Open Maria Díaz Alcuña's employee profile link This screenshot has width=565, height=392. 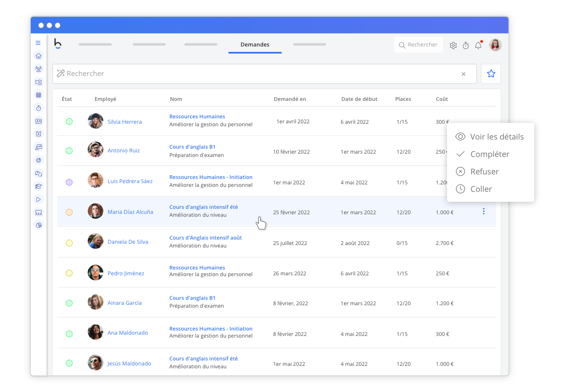(x=130, y=212)
